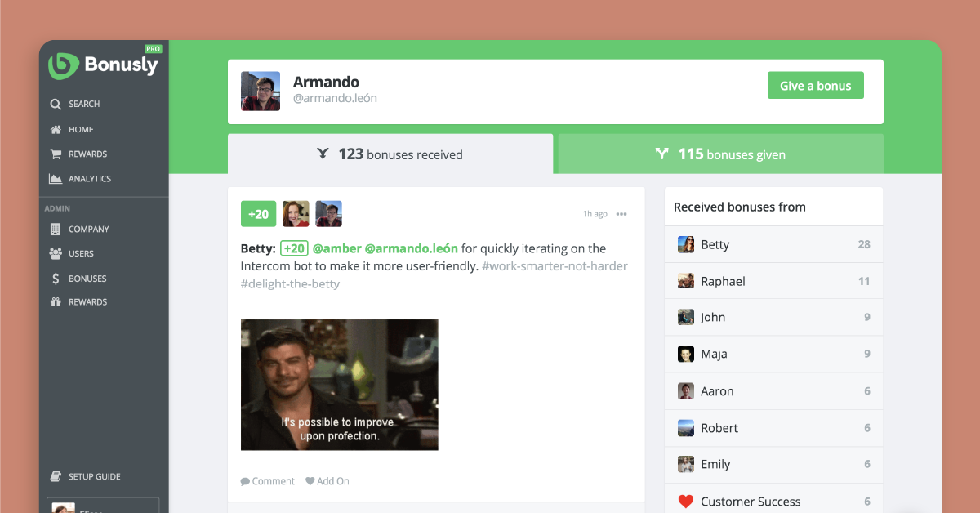Click the Add On link under the post
980x513 pixels.
pos(327,481)
